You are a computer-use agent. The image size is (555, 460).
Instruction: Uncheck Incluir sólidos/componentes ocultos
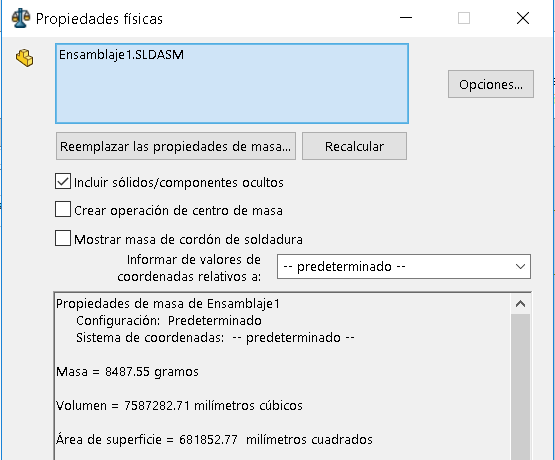(x=63, y=182)
